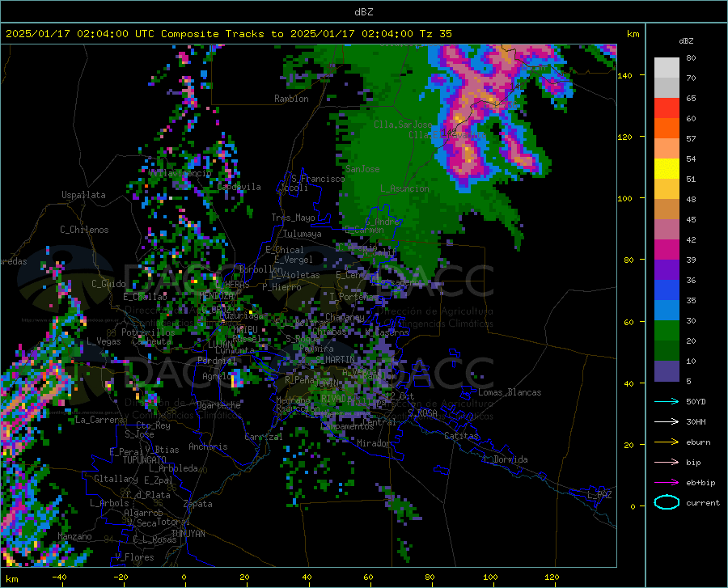
Task: Click the 65 dBZ red color swatch
Action: click(x=667, y=108)
